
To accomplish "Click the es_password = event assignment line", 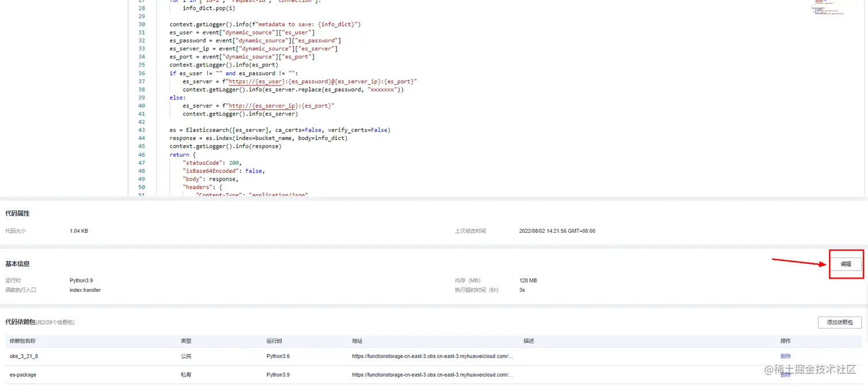I will point(255,41).
